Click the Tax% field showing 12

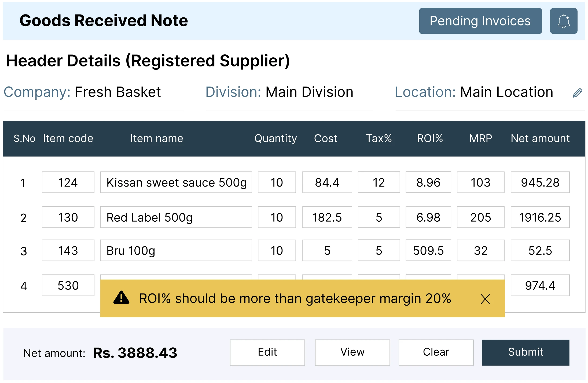point(378,182)
